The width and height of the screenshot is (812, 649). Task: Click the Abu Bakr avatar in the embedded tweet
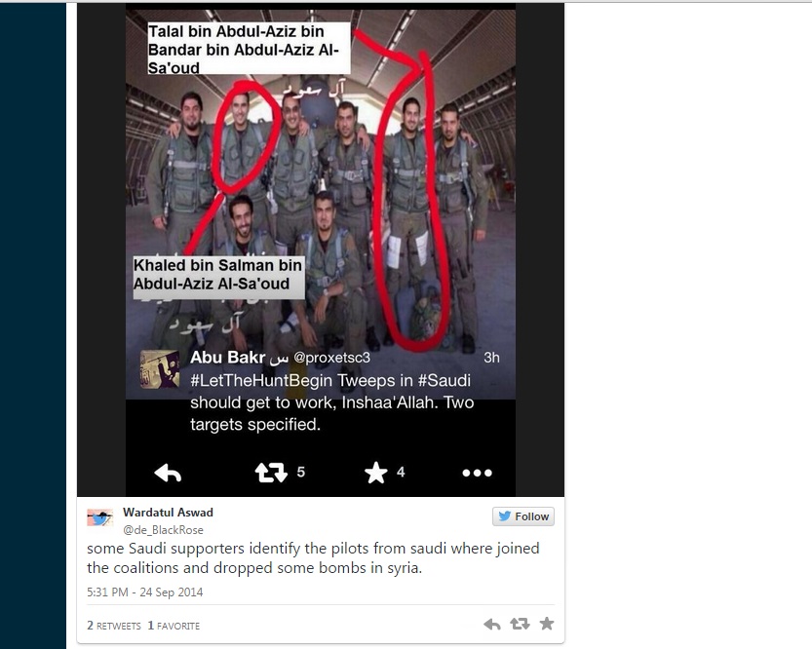160,369
